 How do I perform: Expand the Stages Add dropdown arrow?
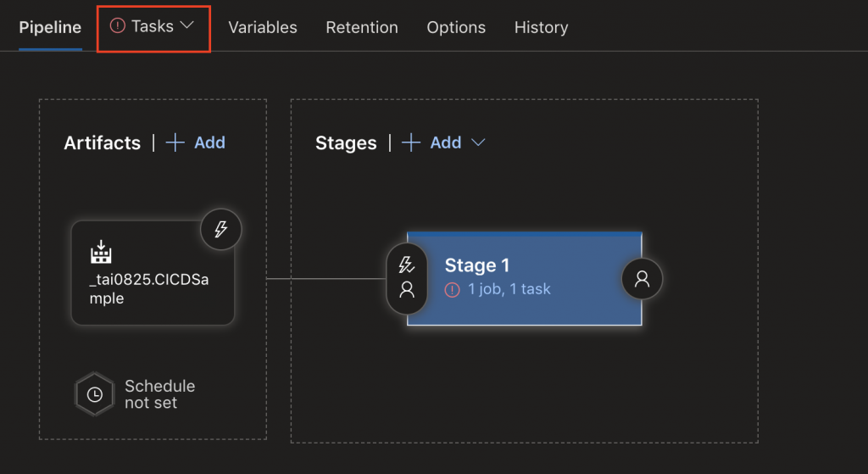tap(478, 142)
